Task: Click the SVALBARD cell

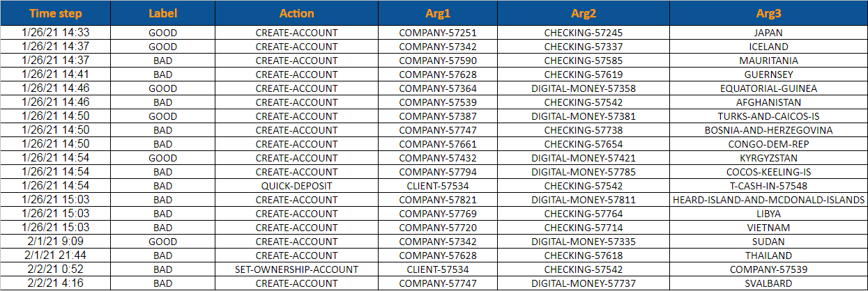Action: click(768, 283)
